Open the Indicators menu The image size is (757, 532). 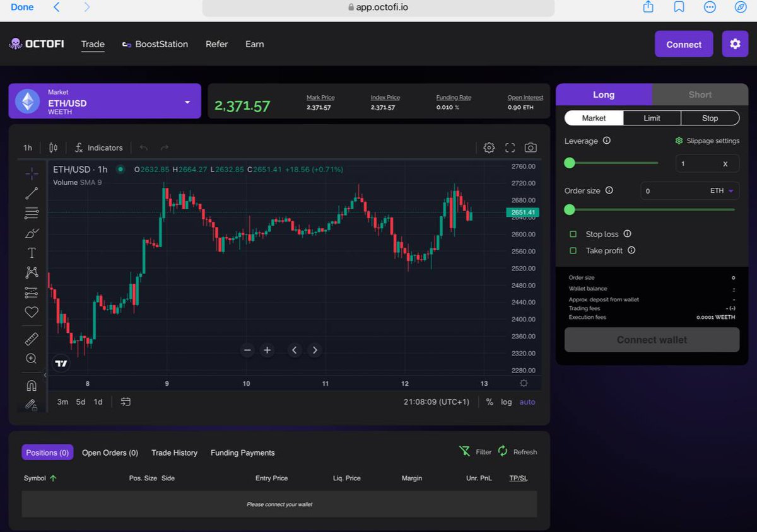[98, 147]
